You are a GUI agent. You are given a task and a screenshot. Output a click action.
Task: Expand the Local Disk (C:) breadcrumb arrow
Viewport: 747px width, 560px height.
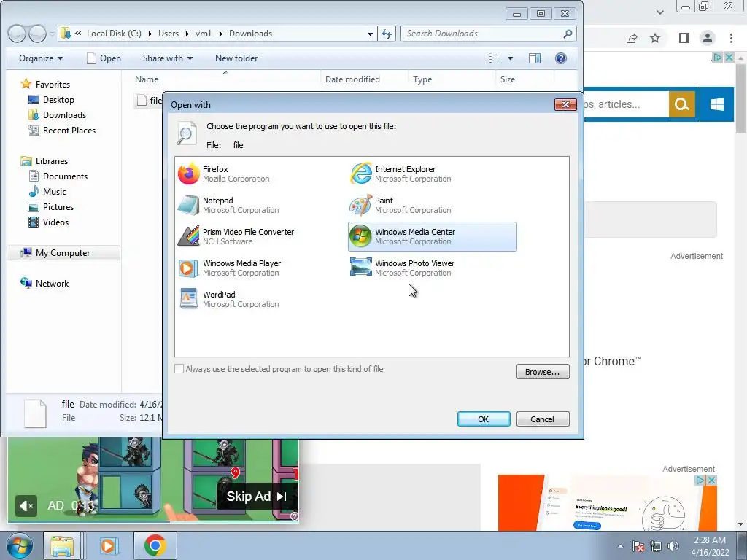pyautogui.click(x=150, y=34)
